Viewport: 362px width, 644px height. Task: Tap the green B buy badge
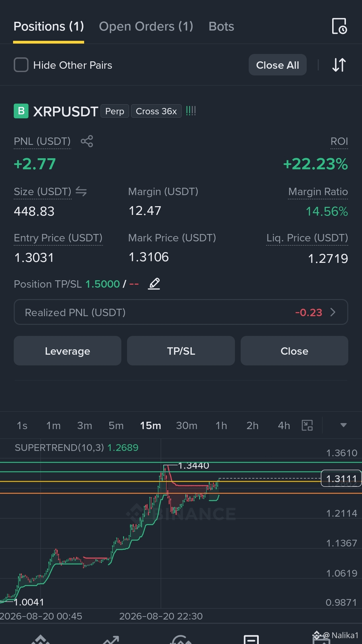pos(21,111)
